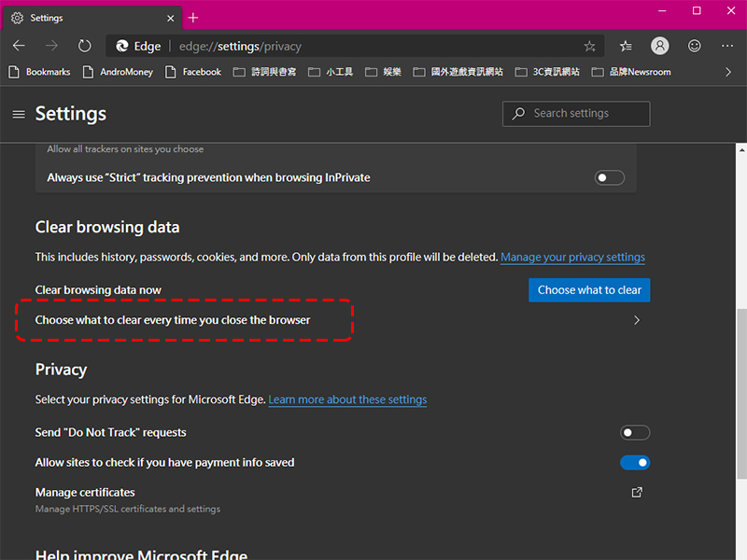Open Manage your privacy settings link

click(572, 258)
